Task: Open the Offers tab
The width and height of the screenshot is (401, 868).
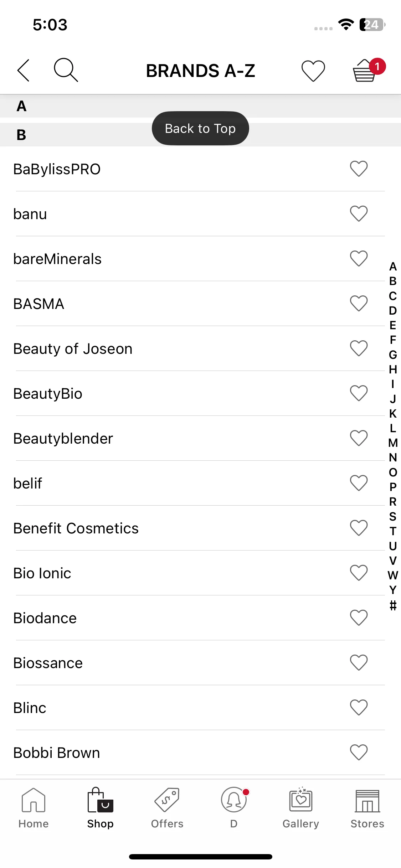Action: coord(167,808)
